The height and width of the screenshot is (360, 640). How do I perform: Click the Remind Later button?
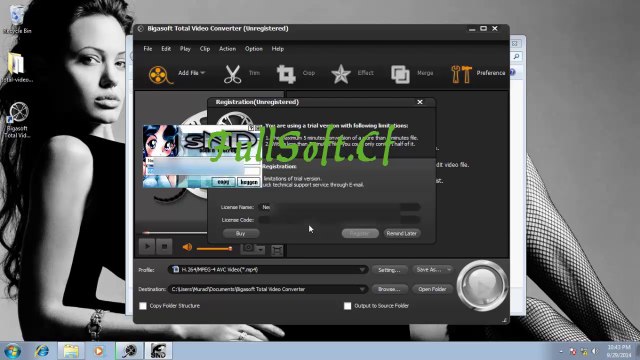[x=402, y=233]
